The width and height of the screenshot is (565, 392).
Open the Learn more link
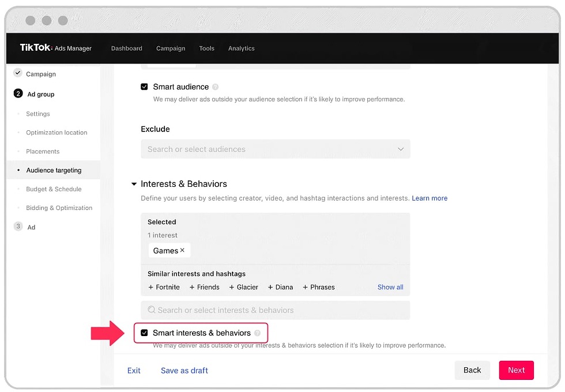click(x=430, y=198)
